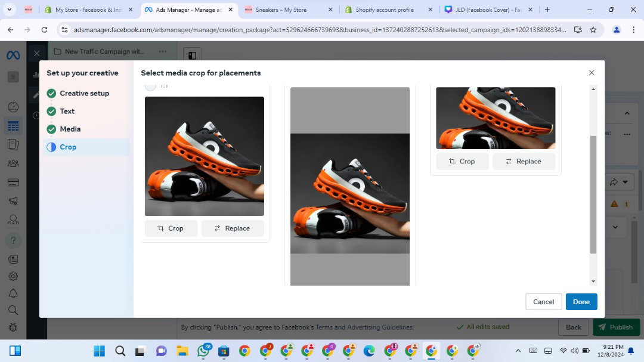Replace the square sneaker image
The width and height of the screenshot is (644, 362).
233,228
